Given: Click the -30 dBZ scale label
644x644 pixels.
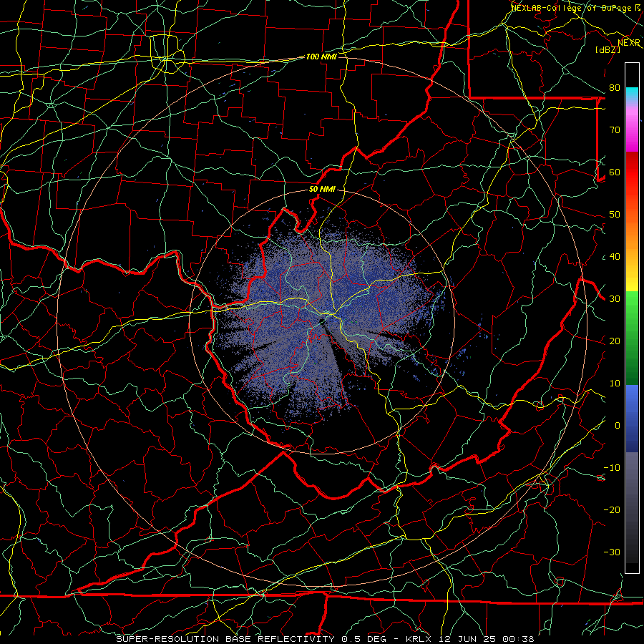Looking at the screenshot, I should click(612, 552).
